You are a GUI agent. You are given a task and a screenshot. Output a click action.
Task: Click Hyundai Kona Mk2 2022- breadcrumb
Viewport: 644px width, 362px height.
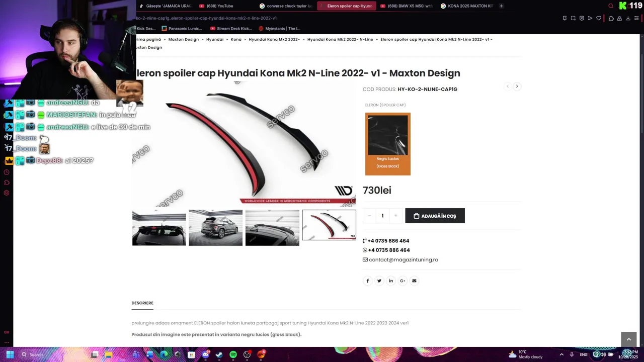click(x=274, y=39)
